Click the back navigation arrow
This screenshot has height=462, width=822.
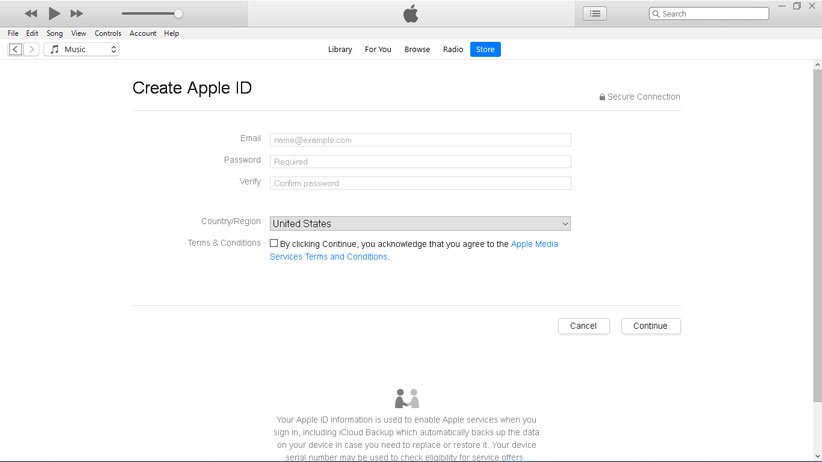[x=16, y=49]
